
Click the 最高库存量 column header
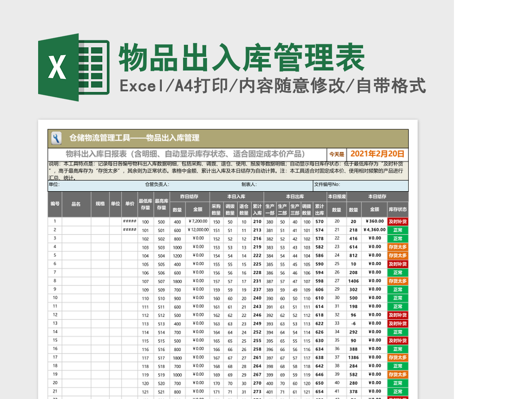click(161, 204)
